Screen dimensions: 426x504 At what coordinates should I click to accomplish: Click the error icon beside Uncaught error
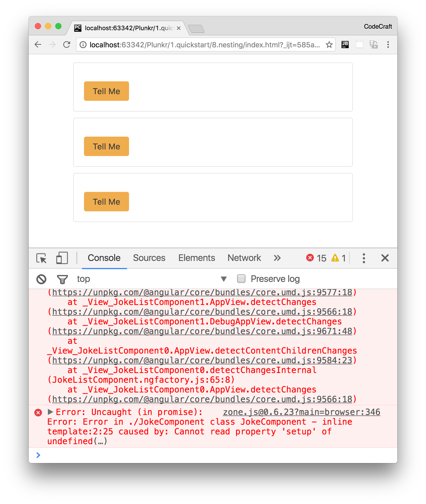pos(38,412)
